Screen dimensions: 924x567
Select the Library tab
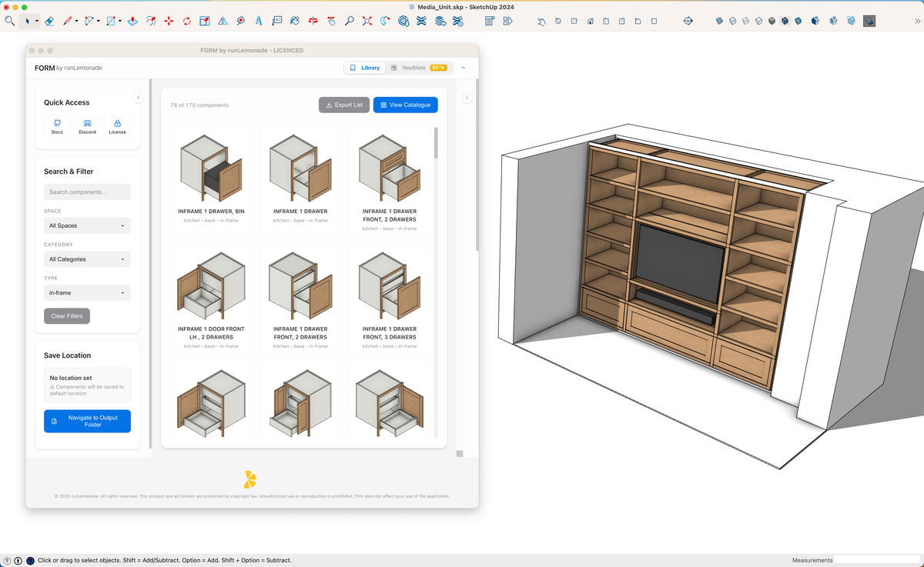tap(363, 67)
